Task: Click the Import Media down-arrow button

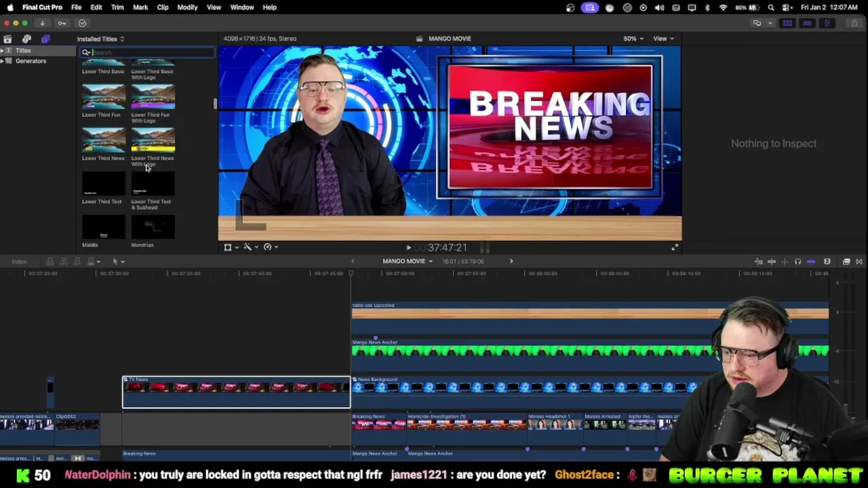Action: pos(42,23)
